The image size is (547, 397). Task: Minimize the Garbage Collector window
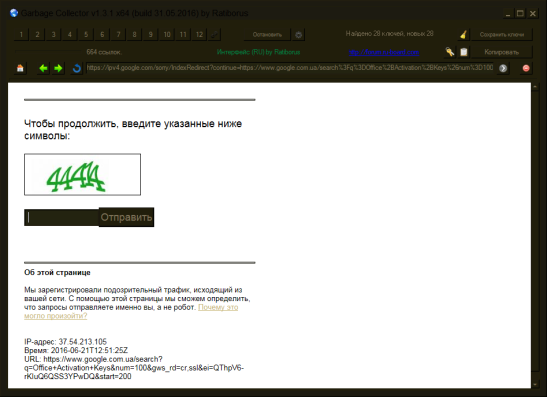(508, 14)
